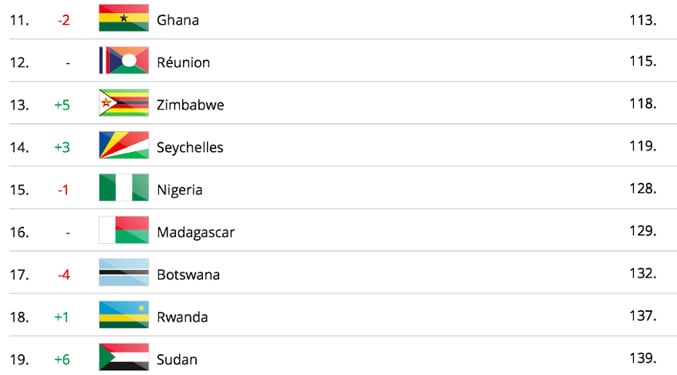Viewport: 677px width, 375px height.
Task: Click Zimbabwe's +5 rank change indicator
Action: tap(62, 105)
